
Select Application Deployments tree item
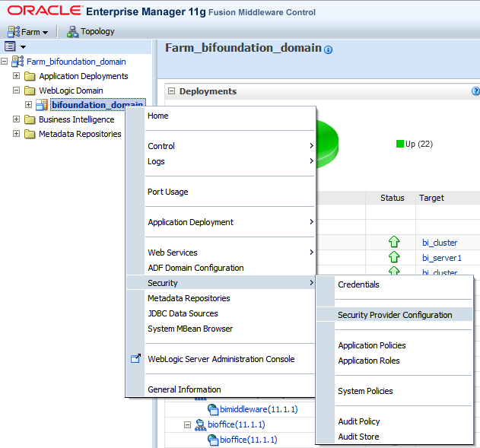(x=84, y=76)
